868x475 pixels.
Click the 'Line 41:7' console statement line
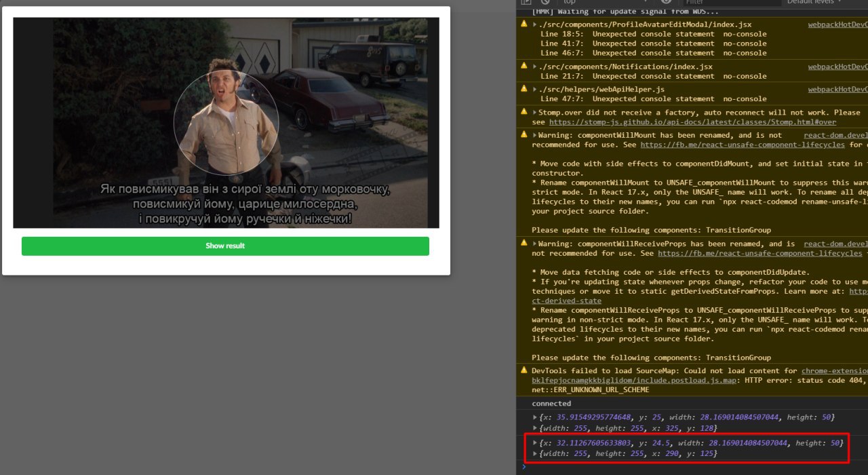[654, 43]
